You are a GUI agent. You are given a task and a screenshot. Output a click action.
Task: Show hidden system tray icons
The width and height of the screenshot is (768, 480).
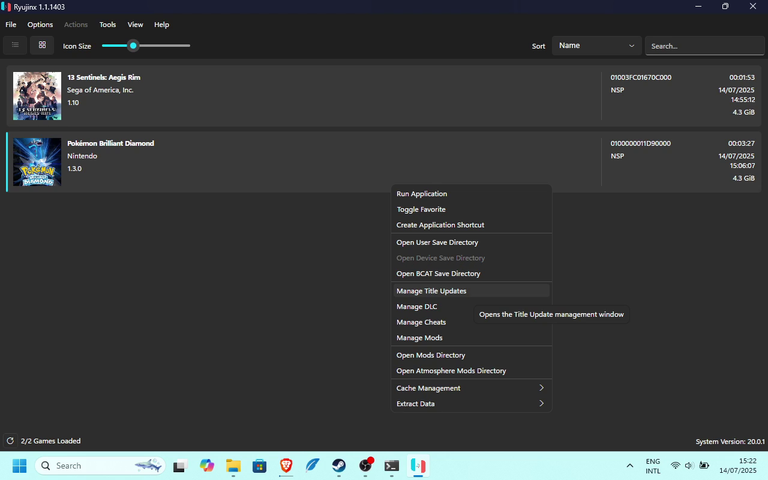click(x=630, y=466)
